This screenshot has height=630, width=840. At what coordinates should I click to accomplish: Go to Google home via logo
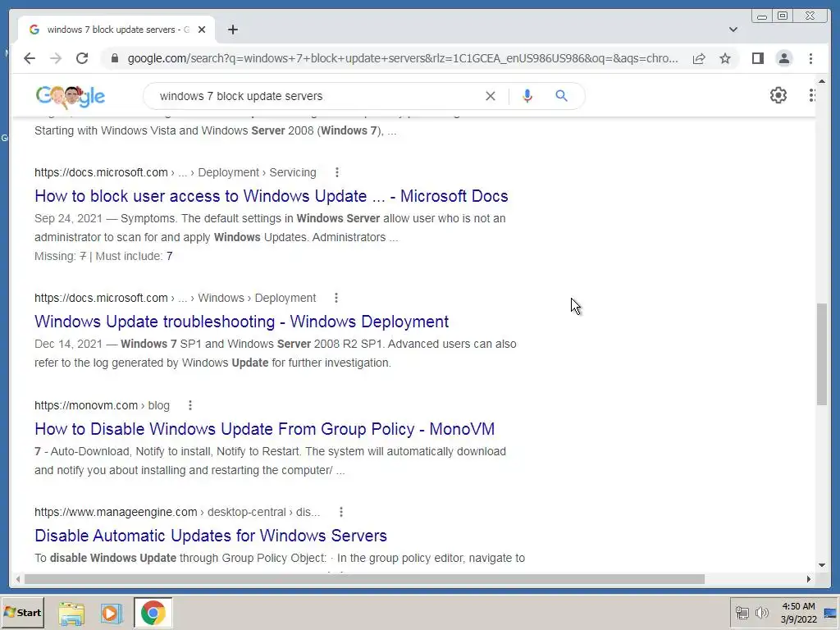click(71, 97)
